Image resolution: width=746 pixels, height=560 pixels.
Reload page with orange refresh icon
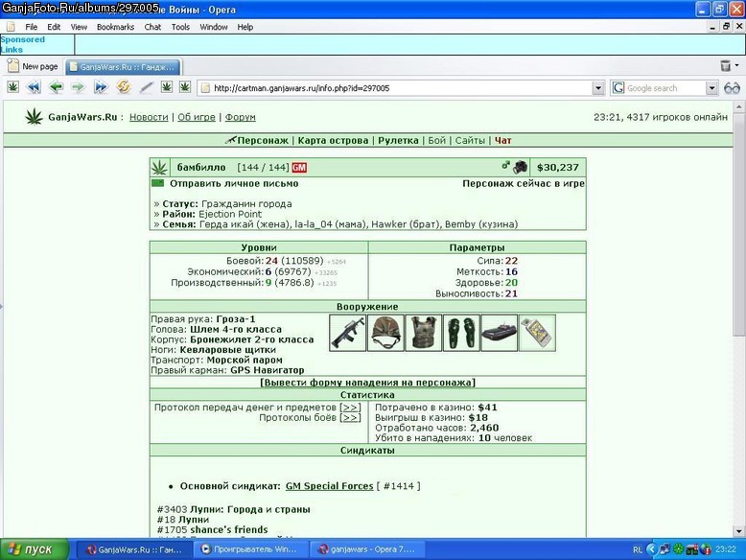tap(124, 87)
